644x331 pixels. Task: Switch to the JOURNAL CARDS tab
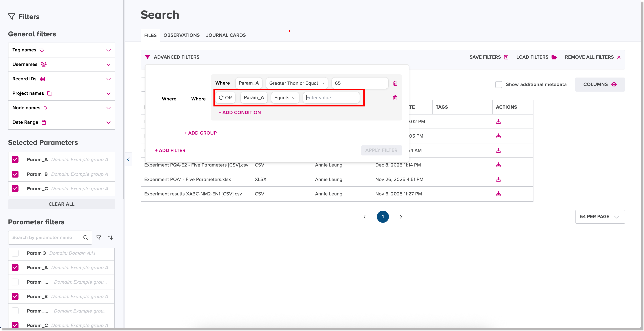pos(226,35)
